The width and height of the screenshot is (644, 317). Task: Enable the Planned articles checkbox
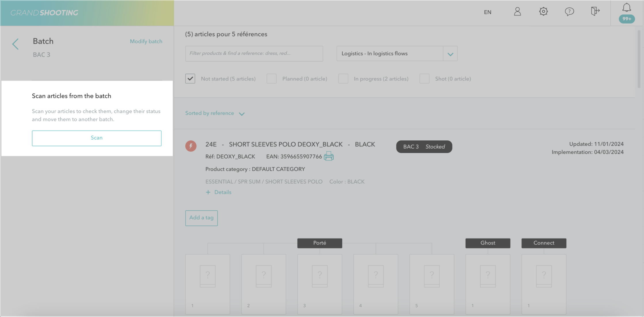click(271, 79)
